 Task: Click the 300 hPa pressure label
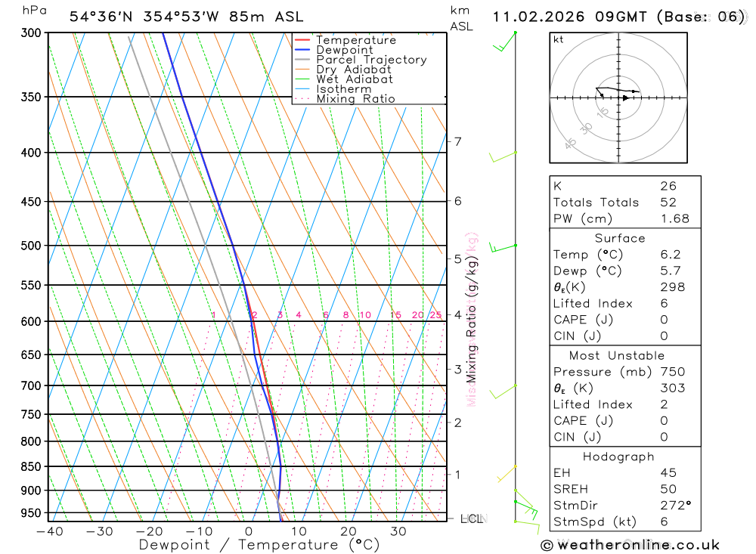coord(31,32)
